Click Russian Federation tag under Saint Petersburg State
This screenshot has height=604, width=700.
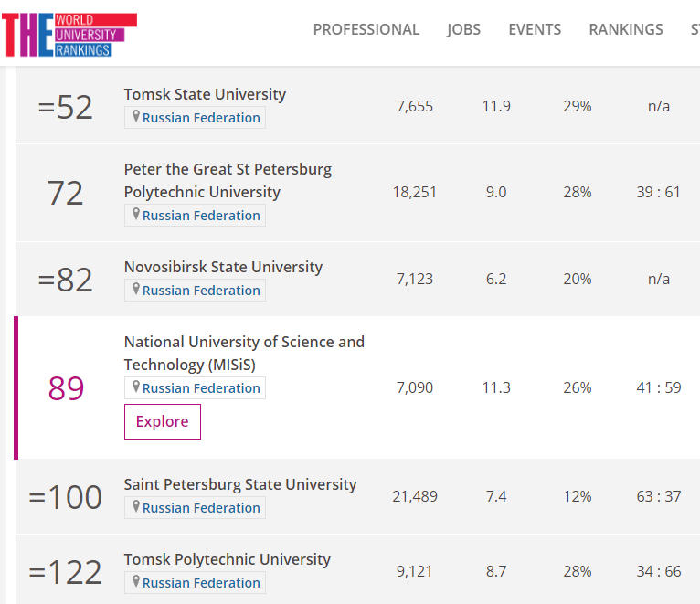point(201,508)
